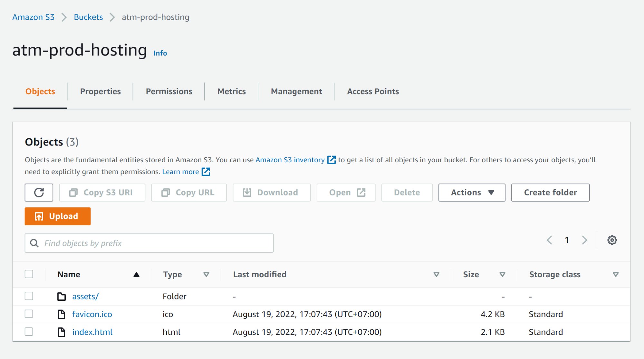Go to previous page using left chevron
Image resolution: width=644 pixels, height=359 pixels.
[550, 240]
